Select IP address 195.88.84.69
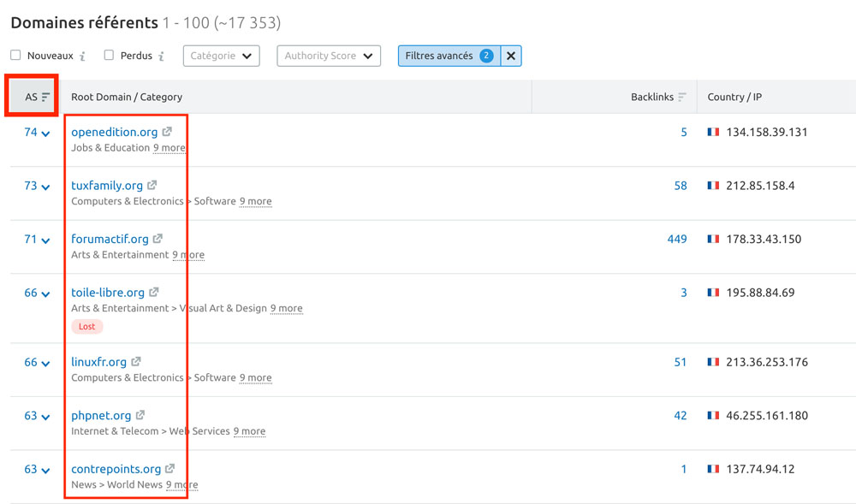 [760, 293]
